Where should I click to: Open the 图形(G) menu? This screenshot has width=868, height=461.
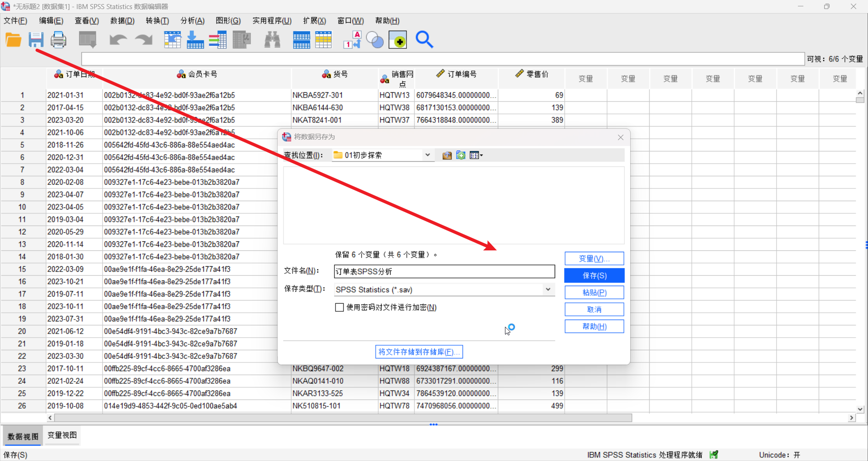pyautogui.click(x=228, y=21)
